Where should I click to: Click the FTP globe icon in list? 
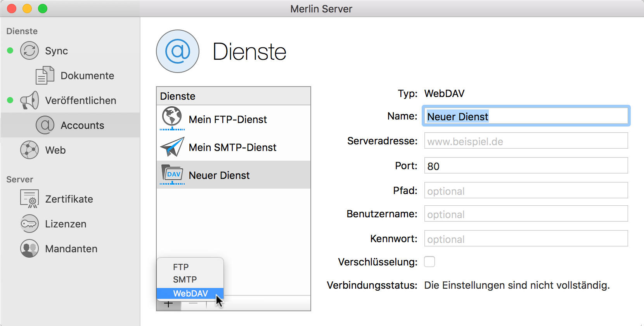point(172,118)
